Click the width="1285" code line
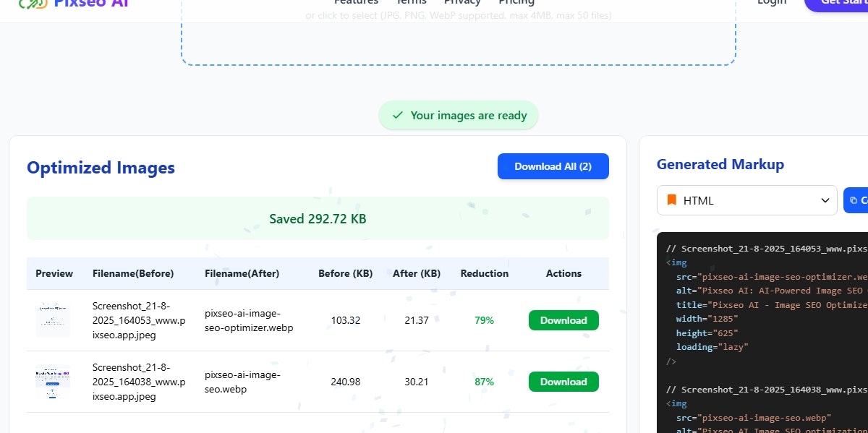Image resolution: width=868 pixels, height=433 pixels. [707, 319]
